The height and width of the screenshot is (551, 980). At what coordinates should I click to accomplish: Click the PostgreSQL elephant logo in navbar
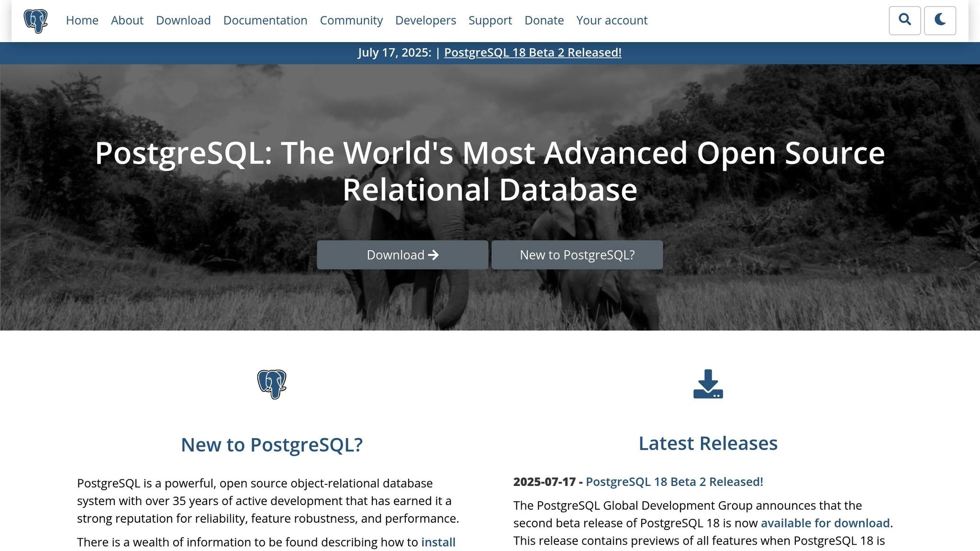(x=35, y=20)
